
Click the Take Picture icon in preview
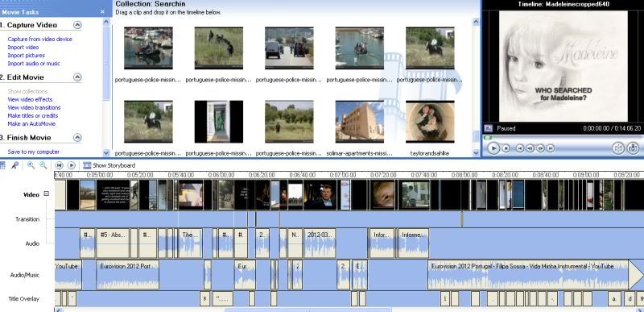(x=633, y=148)
